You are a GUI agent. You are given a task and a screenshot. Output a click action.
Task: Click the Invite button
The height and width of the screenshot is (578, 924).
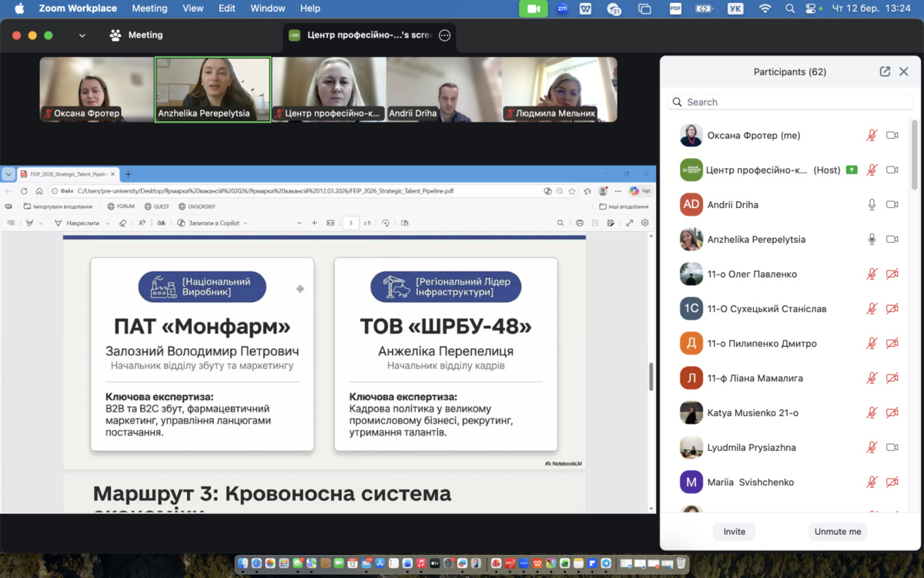pyautogui.click(x=734, y=532)
